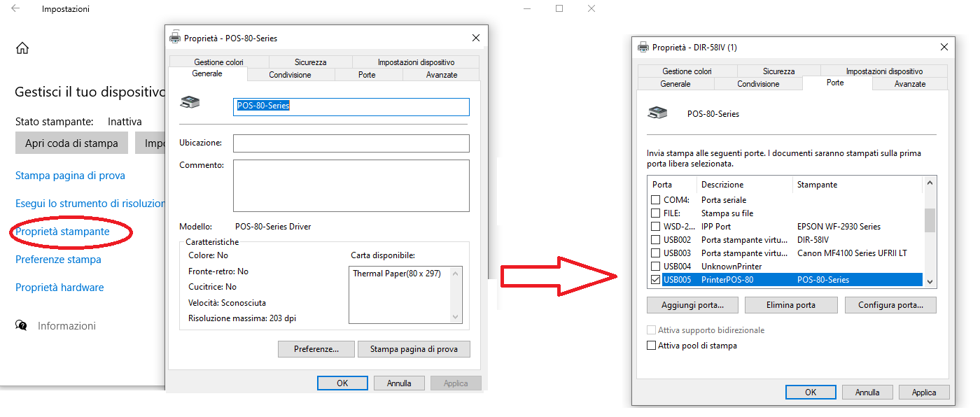Open Impostazioni dispositivo tab in POS-80-Series dialog
The height and width of the screenshot is (417, 980).
point(416,62)
